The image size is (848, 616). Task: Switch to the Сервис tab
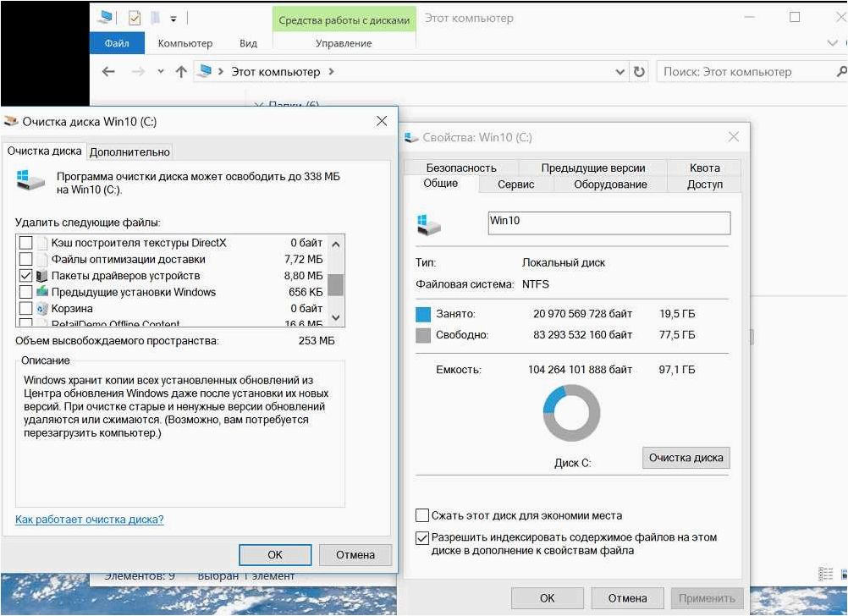pos(515,184)
